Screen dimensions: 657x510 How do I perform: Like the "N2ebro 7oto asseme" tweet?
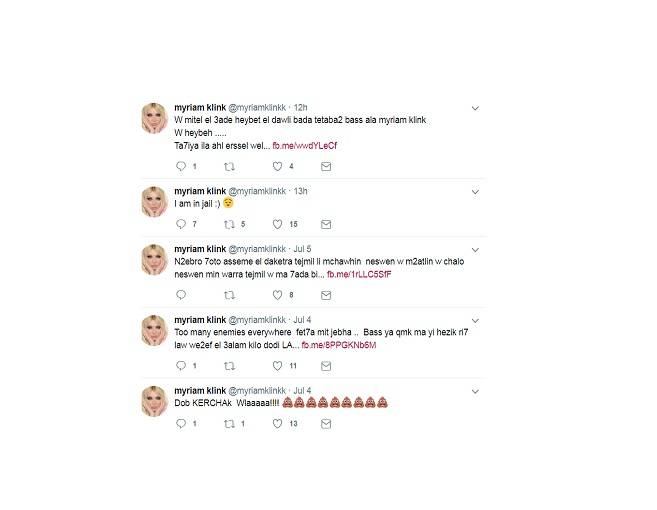click(x=277, y=295)
